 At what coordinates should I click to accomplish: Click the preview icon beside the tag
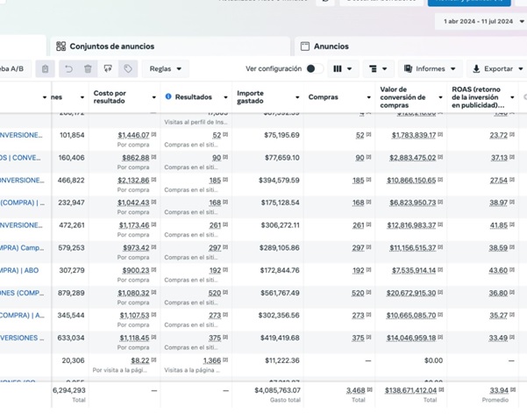pos(108,68)
